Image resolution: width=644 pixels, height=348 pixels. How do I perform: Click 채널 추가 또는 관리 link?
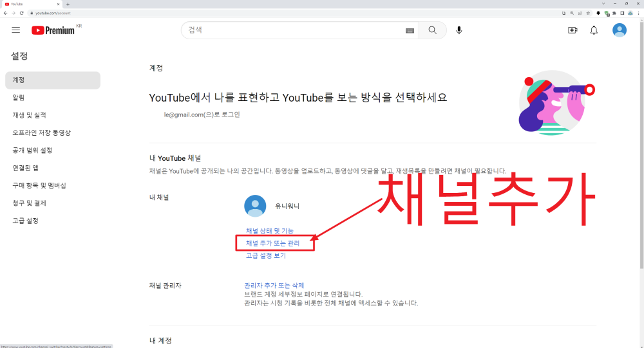(x=272, y=243)
